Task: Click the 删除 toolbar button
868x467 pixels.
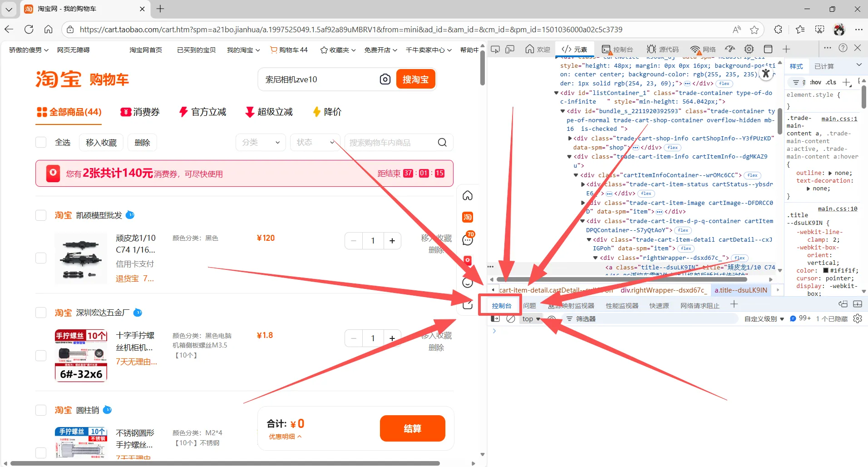Action: (x=142, y=143)
